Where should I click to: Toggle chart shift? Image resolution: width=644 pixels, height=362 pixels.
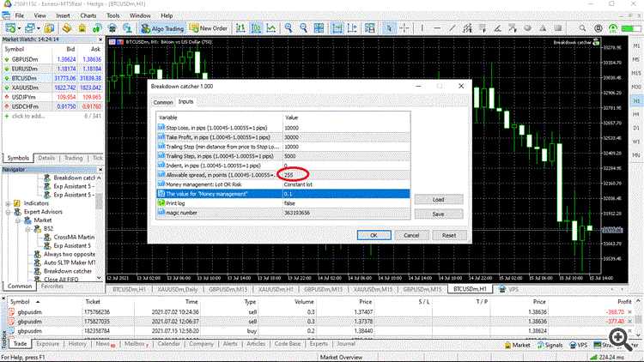(352, 28)
